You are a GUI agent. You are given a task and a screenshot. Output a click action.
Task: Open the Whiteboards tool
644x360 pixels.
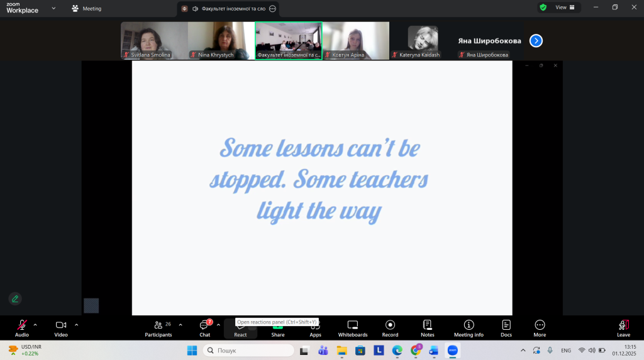click(352, 328)
